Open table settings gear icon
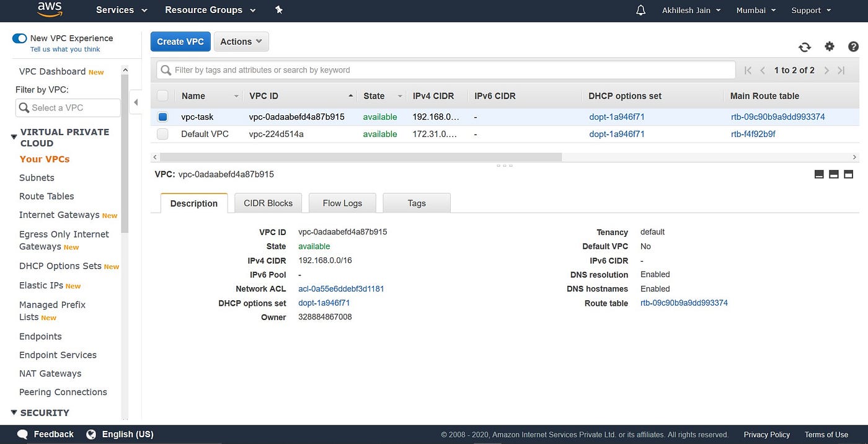868x444 pixels. pyautogui.click(x=830, y=47)
